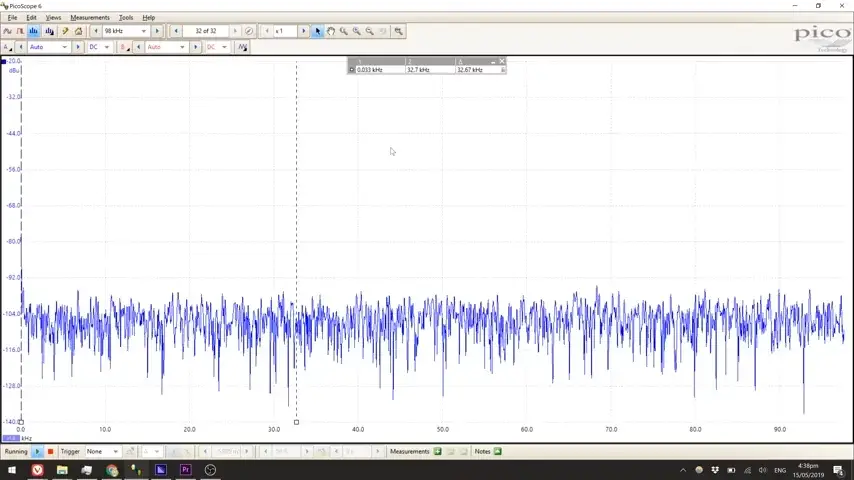Image resolution: width=854 pixels, height=480 pixels.
Task: Open Chrome from taskbar
Action: [112, 470]
